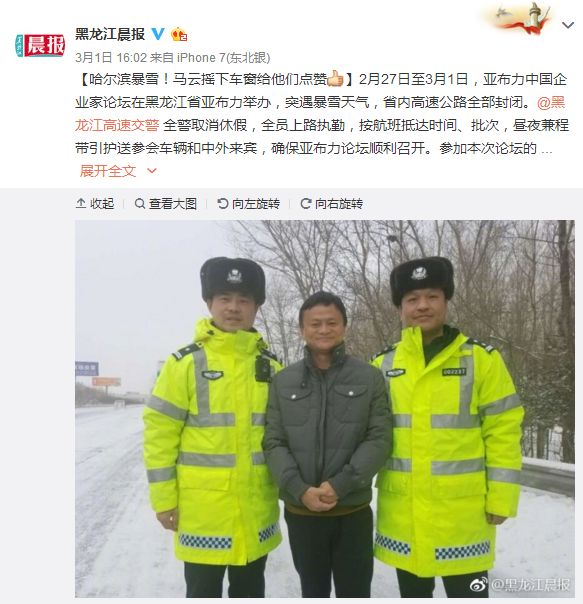583x604 pixels.
Task: Click the decorative card-background banner icon
Action: (x=520, y=18)
